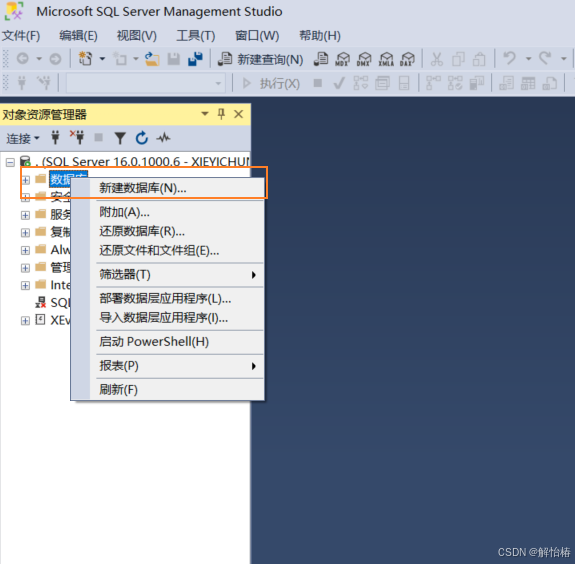This screenshot has width=575, height=564.
Task: Expand the Always On folder node
Action: point(25,250)
